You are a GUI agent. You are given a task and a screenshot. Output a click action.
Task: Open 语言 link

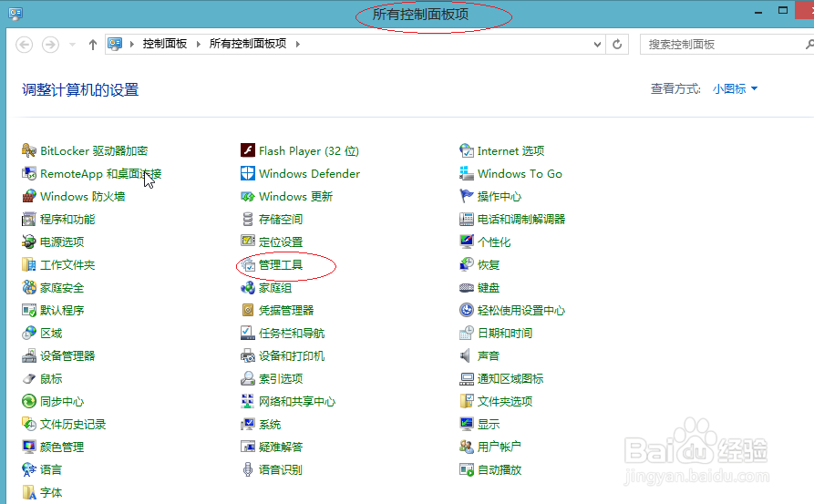click(x=51, y=469)
